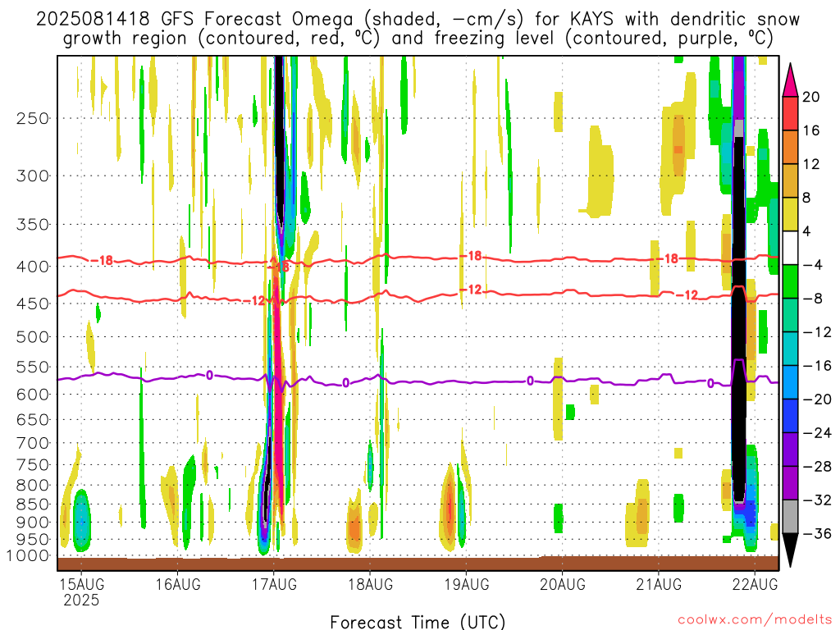Click the 250 pressure level label
Viewport: 840px width, 630px height.
coord(33,118)
